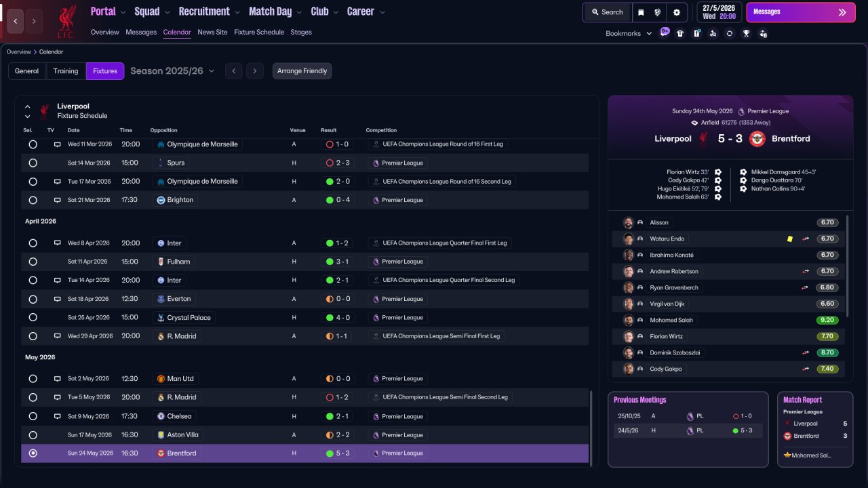Select the Everton fixture radio button

click(x=33, y=299)
